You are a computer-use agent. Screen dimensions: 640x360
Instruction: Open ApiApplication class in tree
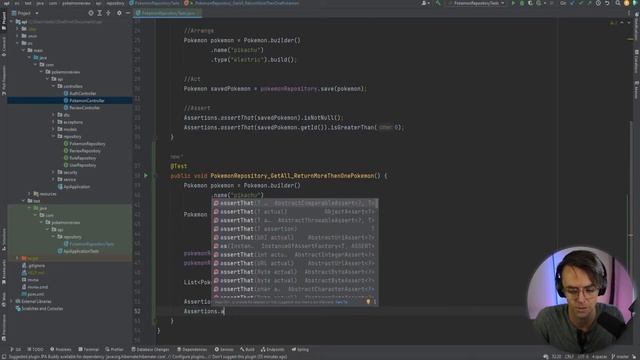(x=74, y=187)
